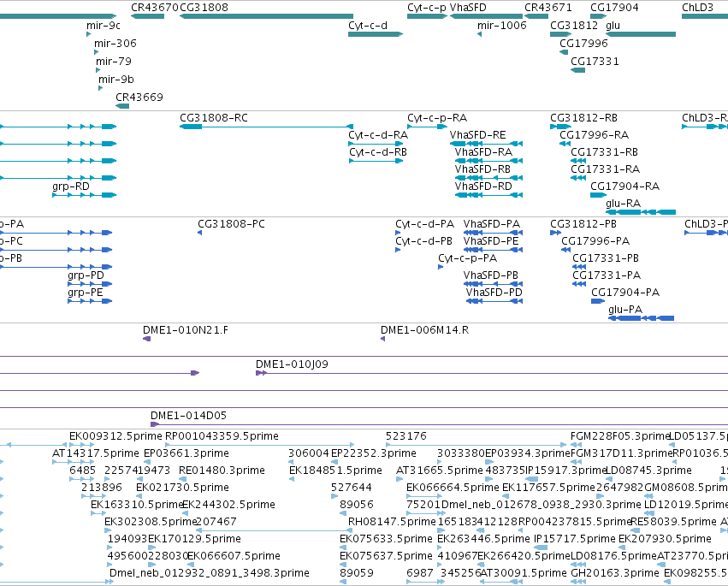Select the EP03661.3prime EST label
728x586 pixels.
point(186,453)
